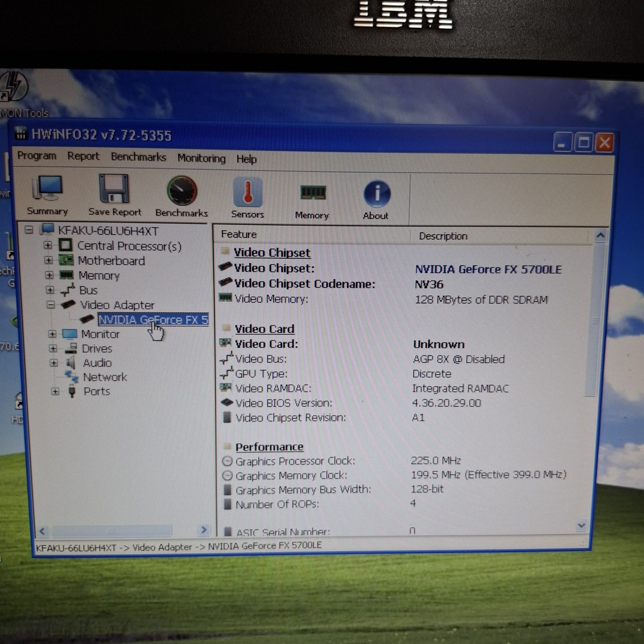The image size is (644, 644).
Task: Click BIOS version 4.36.20.29.00 value
Action: click(x=446, y=403)
